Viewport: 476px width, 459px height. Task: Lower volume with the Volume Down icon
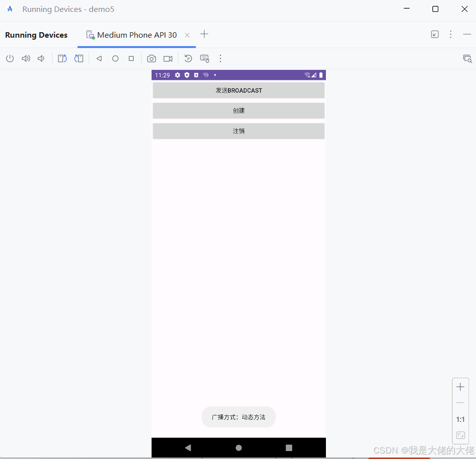coord(41,58)
